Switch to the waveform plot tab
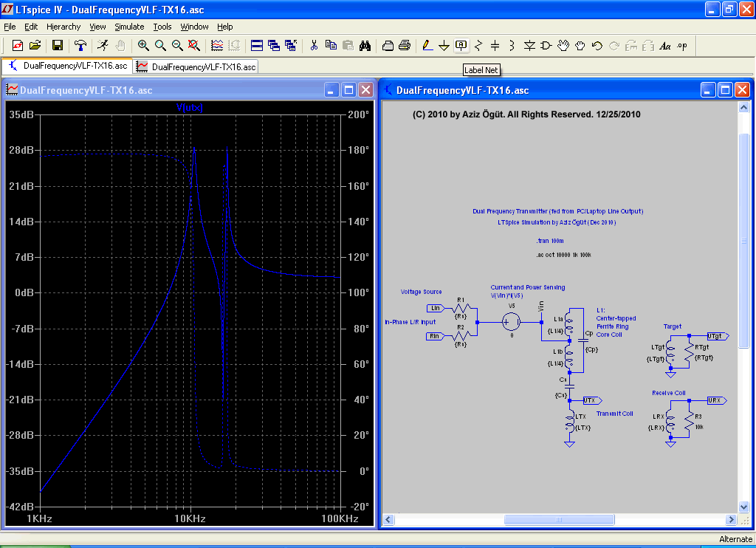 (196, 66)
